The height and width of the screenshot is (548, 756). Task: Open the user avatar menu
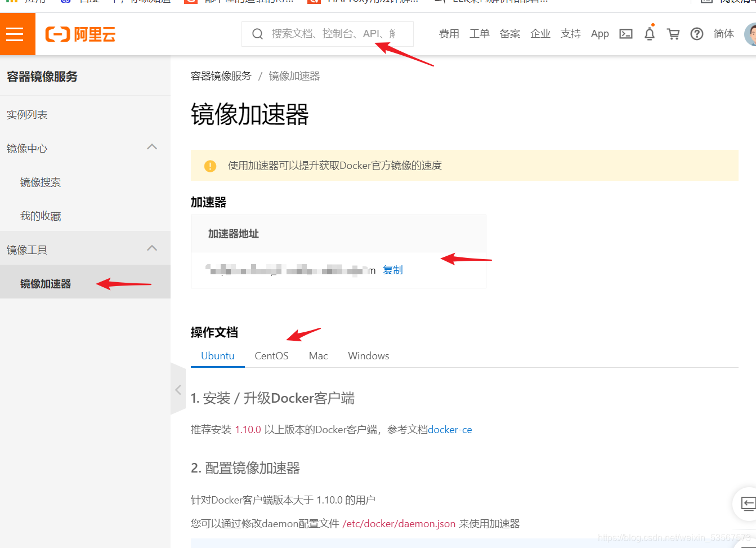750,34
